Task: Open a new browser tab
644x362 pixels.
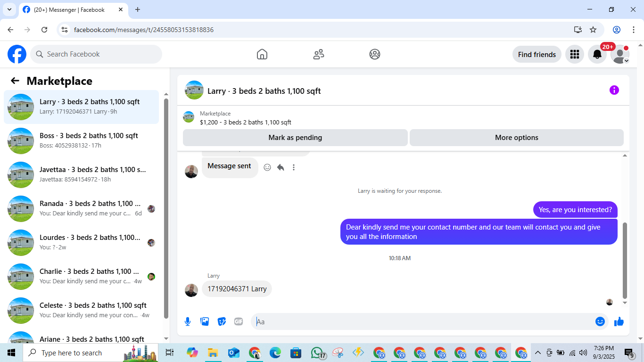Action: point(138,9)
